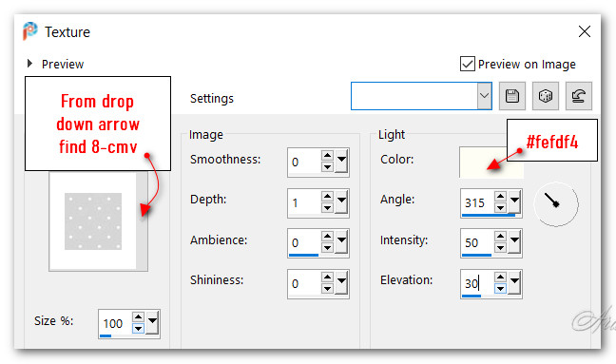The height and width of the screenshot is (364, 616).
Task: Click the Save preset floppy disk icon
Action: click(x=511, y=96)
